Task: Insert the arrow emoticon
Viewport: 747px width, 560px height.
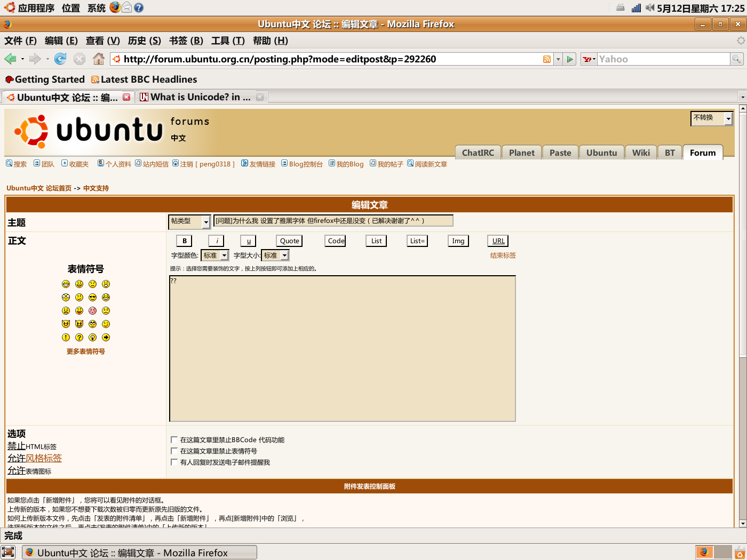Action: pyautogui.click(x=106, y=338)
